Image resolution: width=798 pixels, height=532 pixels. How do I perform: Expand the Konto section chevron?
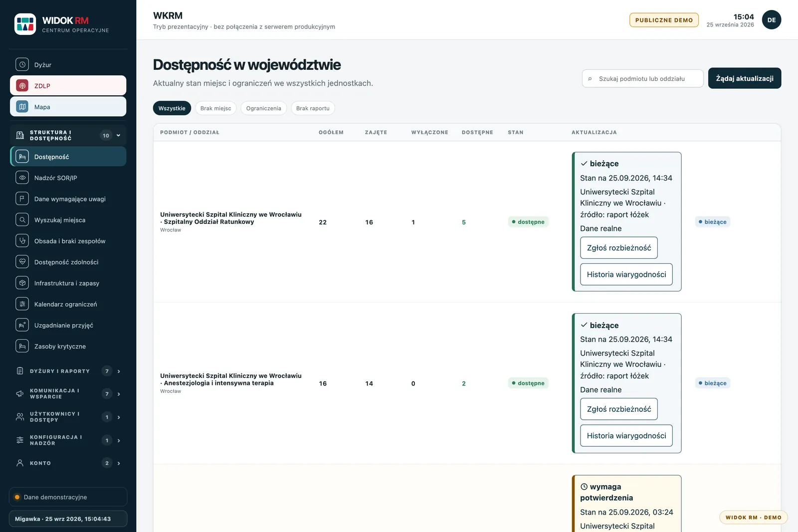[x=119, y=463]
